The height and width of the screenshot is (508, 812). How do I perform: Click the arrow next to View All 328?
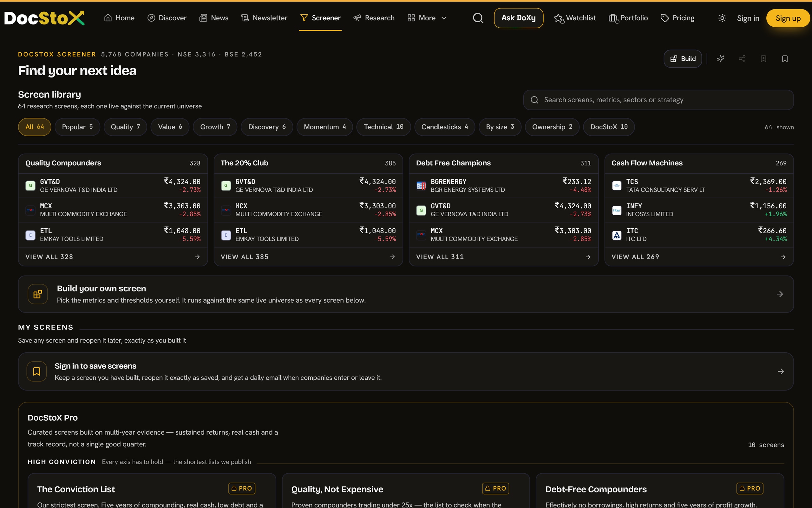[x=197, y=257]
